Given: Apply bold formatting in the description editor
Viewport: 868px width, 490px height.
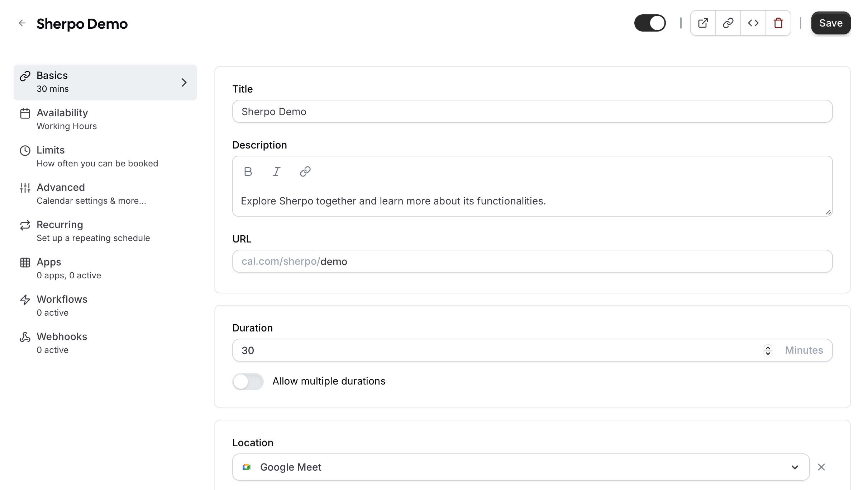Looking at the screenshot, I should [248, 171].
